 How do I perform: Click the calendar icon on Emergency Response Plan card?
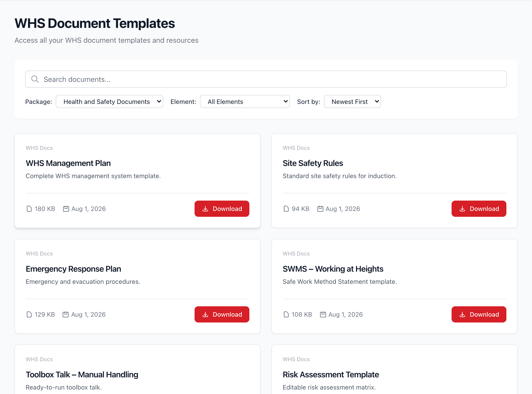coord(66,314)
